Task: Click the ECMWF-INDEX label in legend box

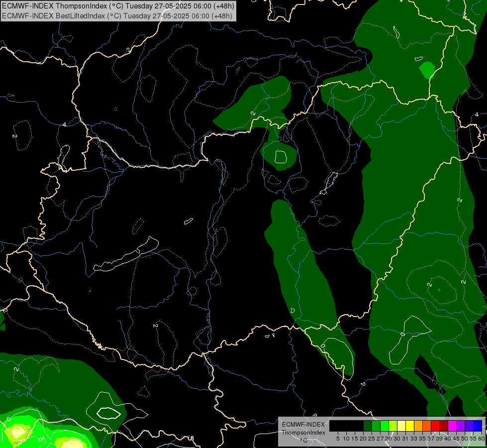Action: (303, 425)
